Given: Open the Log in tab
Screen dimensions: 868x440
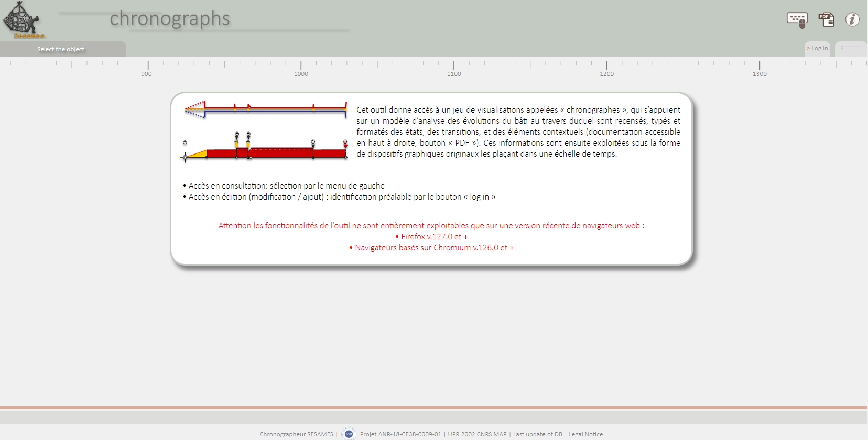Looking at the screenshot, I should [817, 48].
